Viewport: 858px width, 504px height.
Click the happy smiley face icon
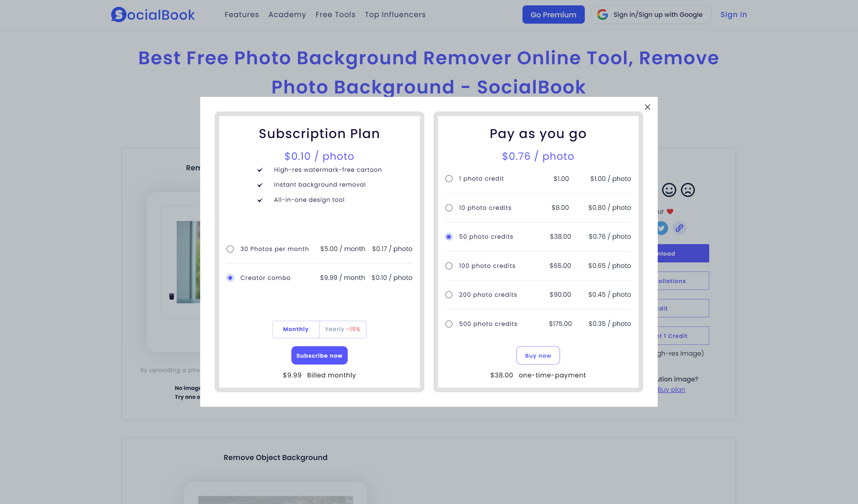(x=669, y=190)
